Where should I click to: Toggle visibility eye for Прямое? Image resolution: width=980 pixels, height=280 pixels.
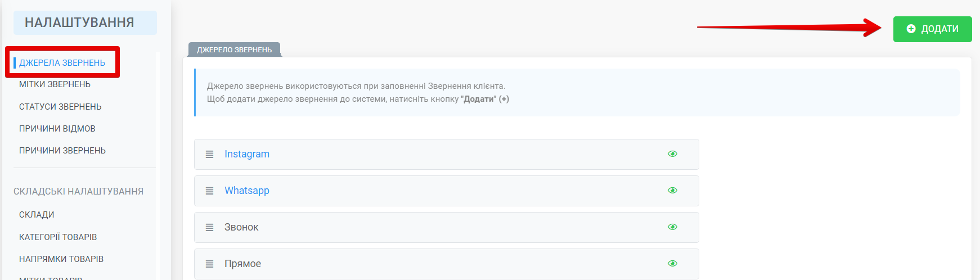[x=672, y=264]
